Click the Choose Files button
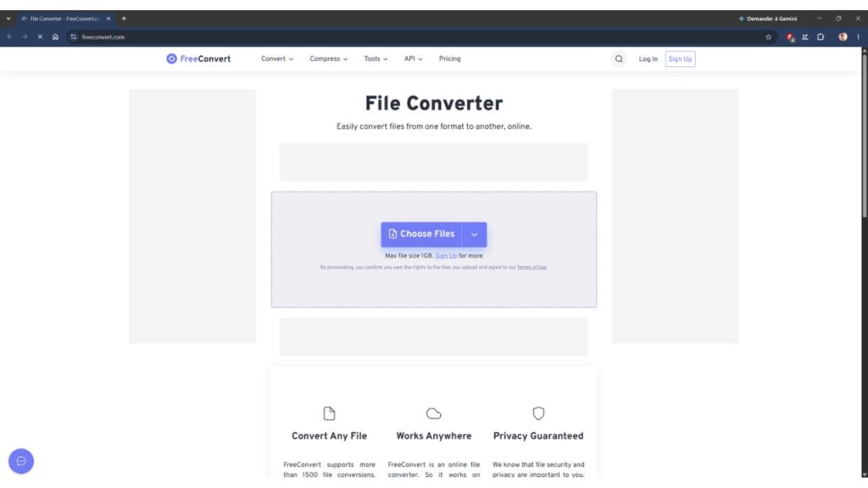 click(x=421, y=234)
